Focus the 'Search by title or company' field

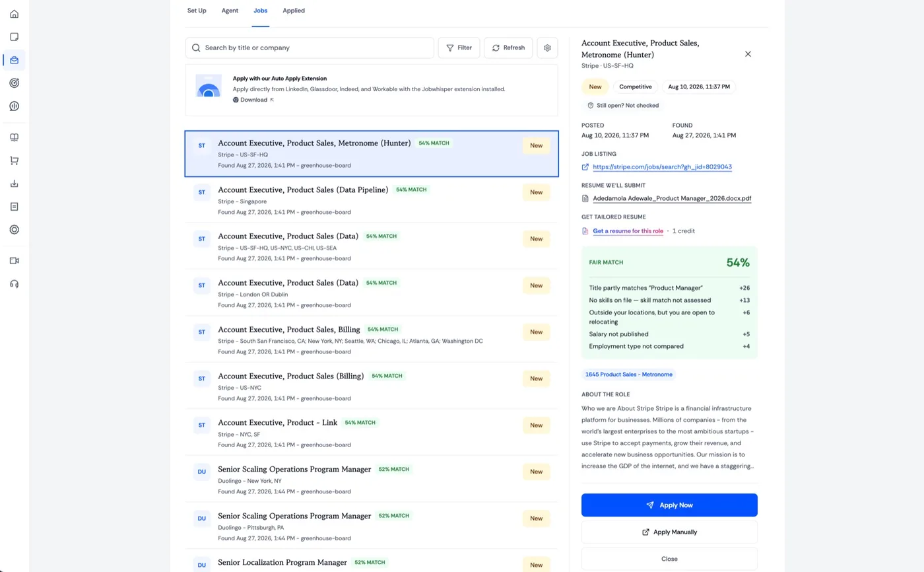coord(310,48)
